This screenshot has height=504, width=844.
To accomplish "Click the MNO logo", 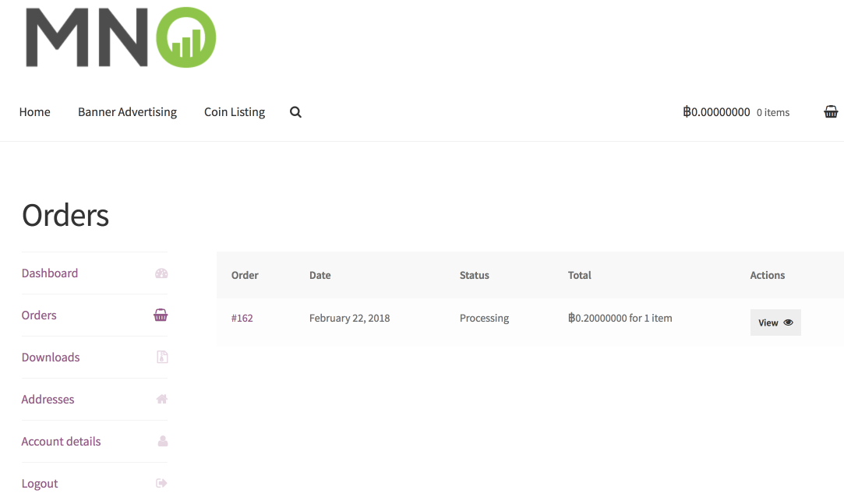I will (x=121, y=37).
